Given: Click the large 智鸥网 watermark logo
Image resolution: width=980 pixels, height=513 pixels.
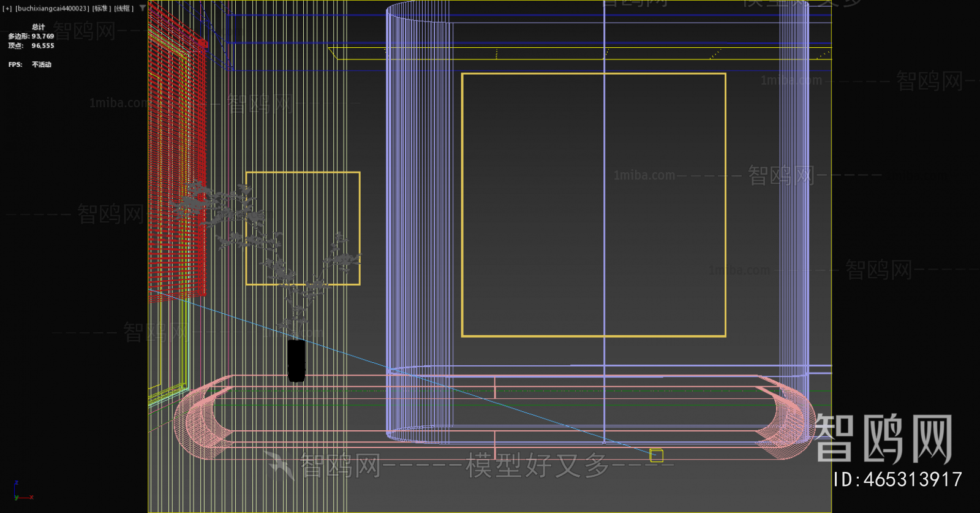Looking at the screenshot, I should 883,438.
